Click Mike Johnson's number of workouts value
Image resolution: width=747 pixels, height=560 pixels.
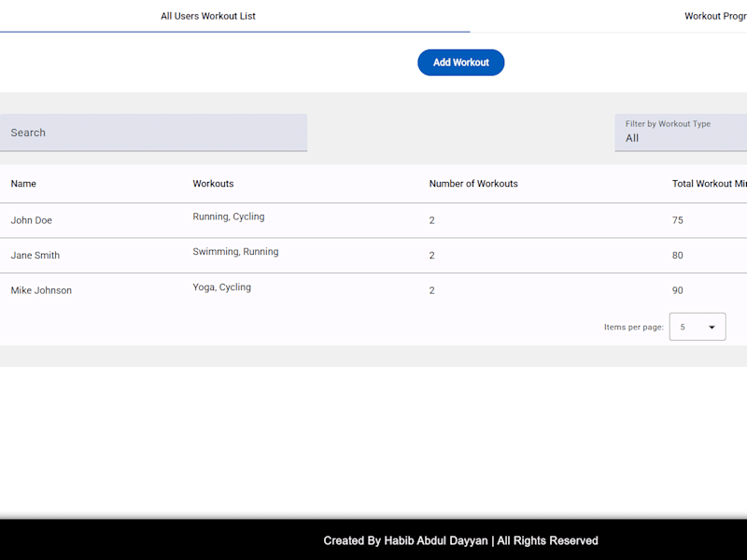(x=431, y=290)
